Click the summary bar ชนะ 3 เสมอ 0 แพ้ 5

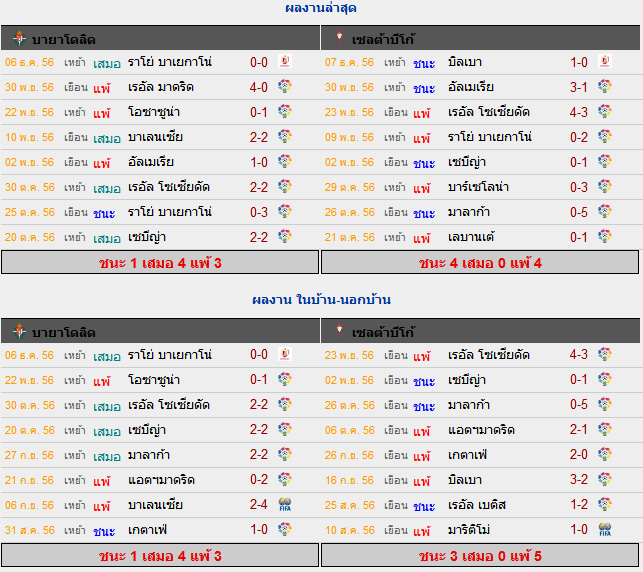point(480,556)
